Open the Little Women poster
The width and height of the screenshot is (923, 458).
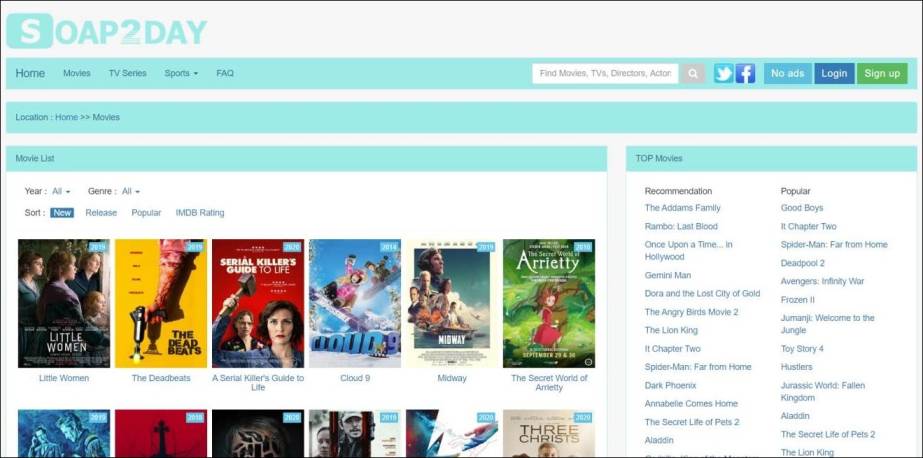(x=64, y=303)
